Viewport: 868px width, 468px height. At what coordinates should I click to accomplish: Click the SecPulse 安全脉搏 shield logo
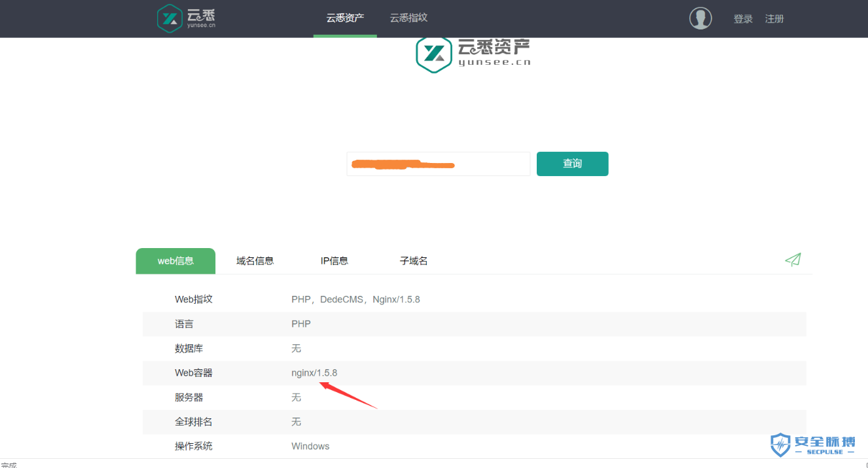pyautogui.click(x=813, y=444)
